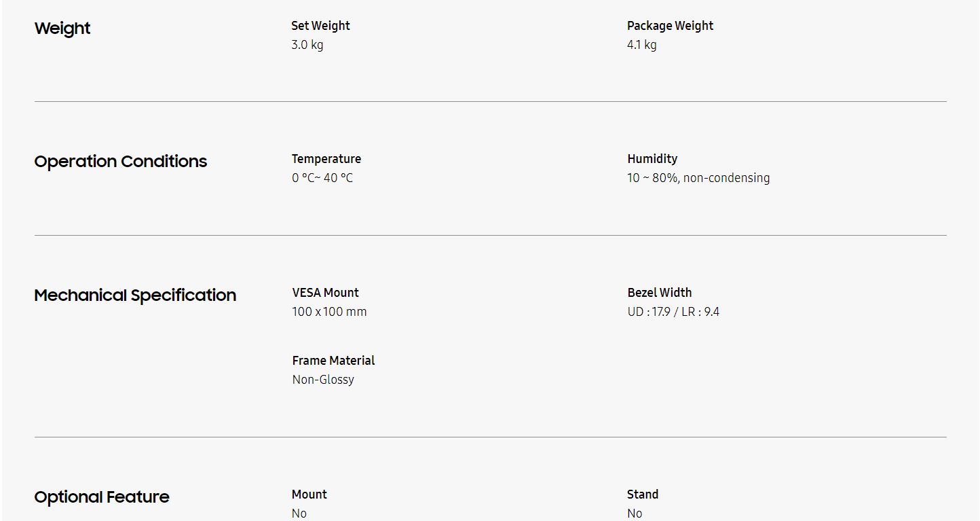Image resolution: width=980 pixels, height=521 pixels.
Task: Click the Humidity label
Action: tap(652, 159)
